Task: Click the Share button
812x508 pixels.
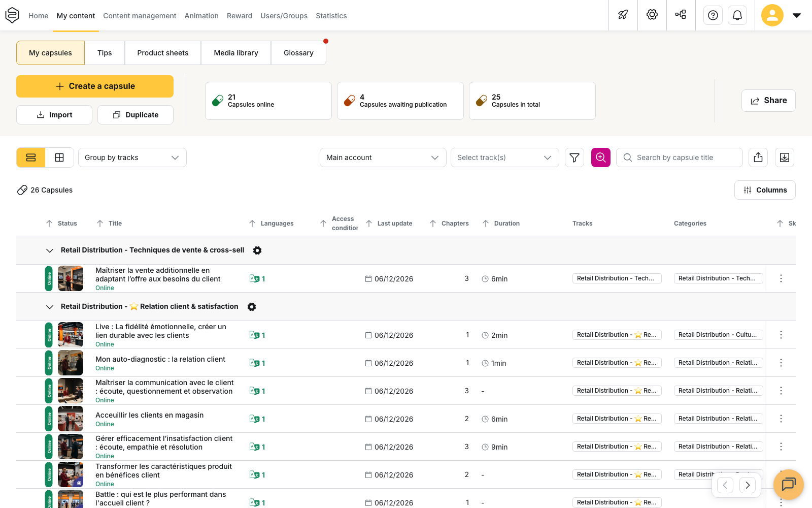Action: coord(768,101)
